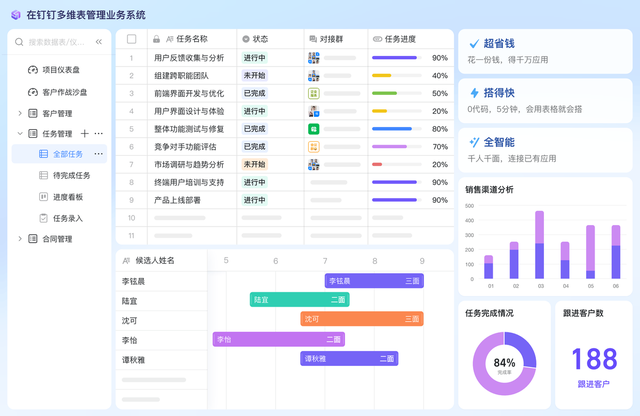The image size is (640, 416).
Task: Open 进行中 status of 产品上线部署
Action: coord(254,200)
